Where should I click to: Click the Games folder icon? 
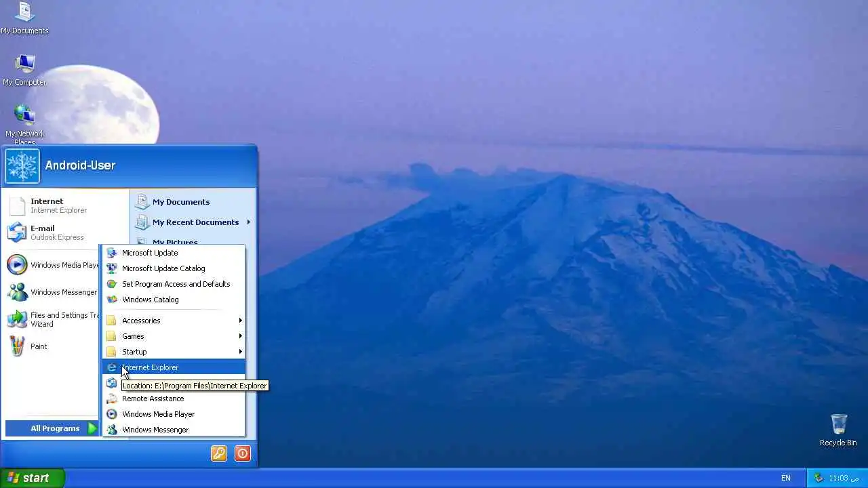pyautogui.click(x=112, y=336)
